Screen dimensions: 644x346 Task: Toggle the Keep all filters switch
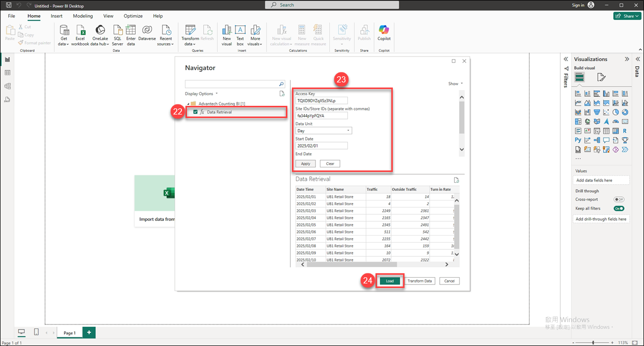pyautogui.click(x=619, y=209)
